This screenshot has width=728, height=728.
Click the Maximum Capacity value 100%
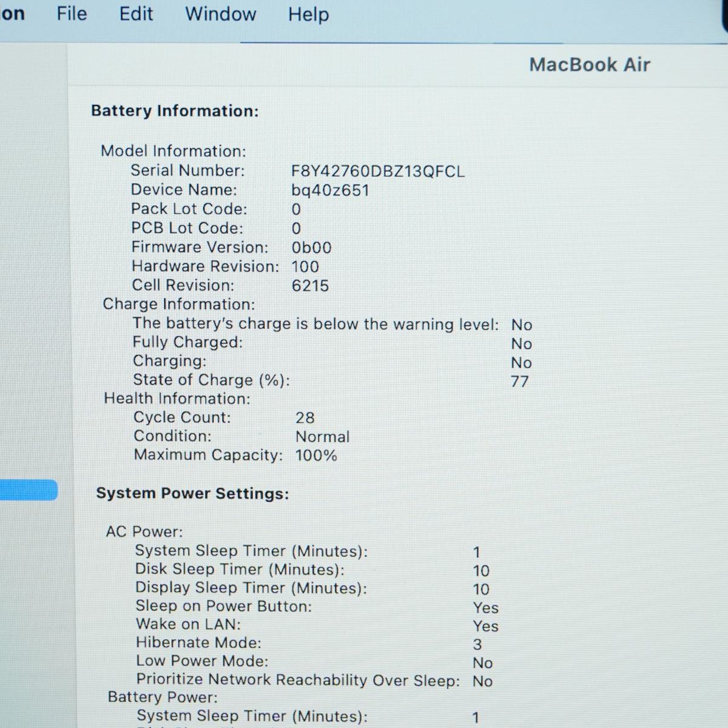tap(316, 456)
